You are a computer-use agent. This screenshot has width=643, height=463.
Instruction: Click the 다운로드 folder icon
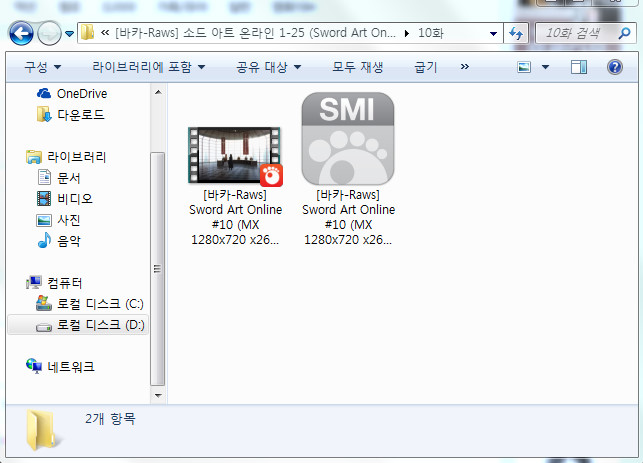44,114
